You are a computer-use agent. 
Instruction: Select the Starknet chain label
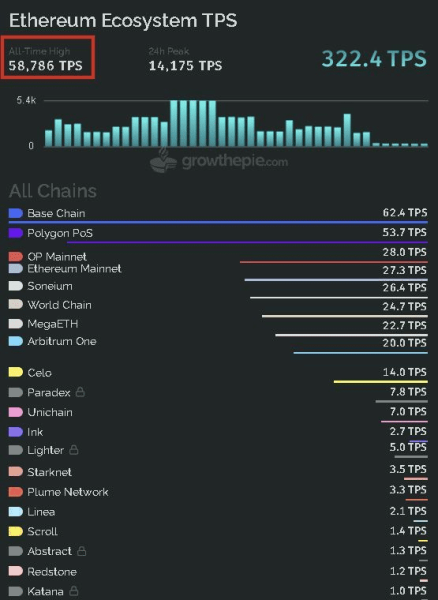tap(49, 472)
